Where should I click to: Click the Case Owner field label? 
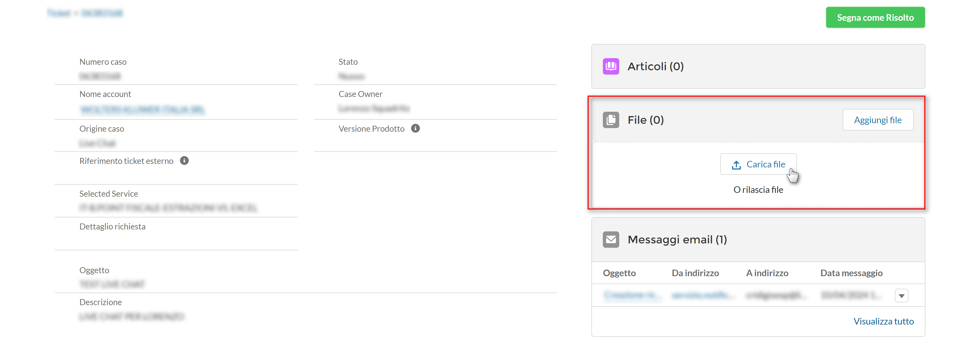pyautogui.click(x=360, y=94)
